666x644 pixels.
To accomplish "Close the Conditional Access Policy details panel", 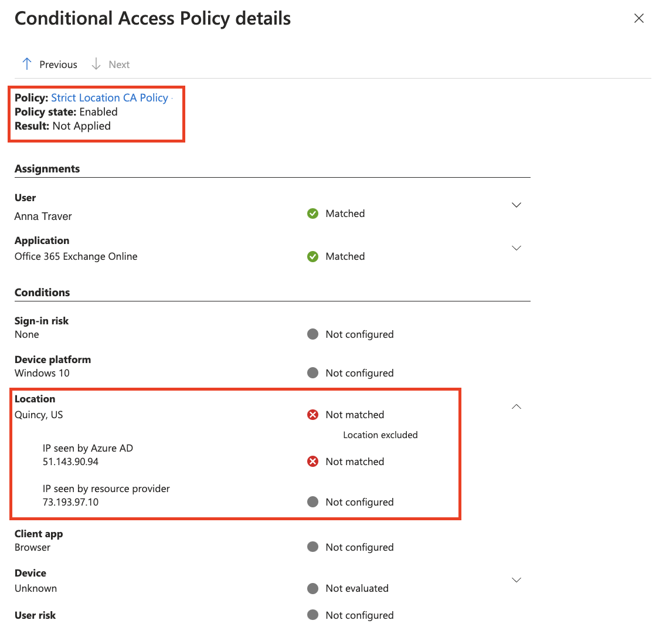I will coord(639,18).
